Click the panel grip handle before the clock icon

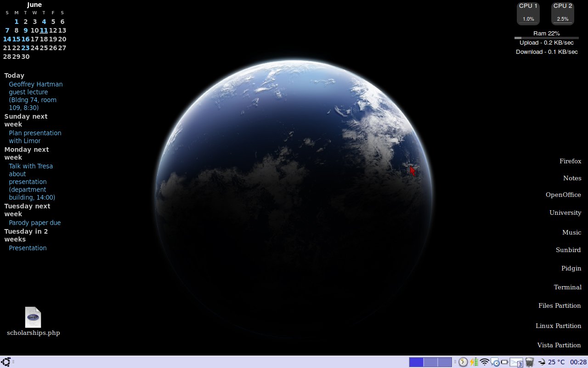455,362
